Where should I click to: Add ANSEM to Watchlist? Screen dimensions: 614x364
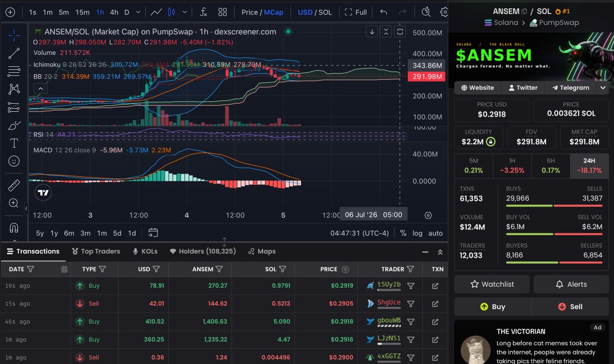tap(492, 284)
